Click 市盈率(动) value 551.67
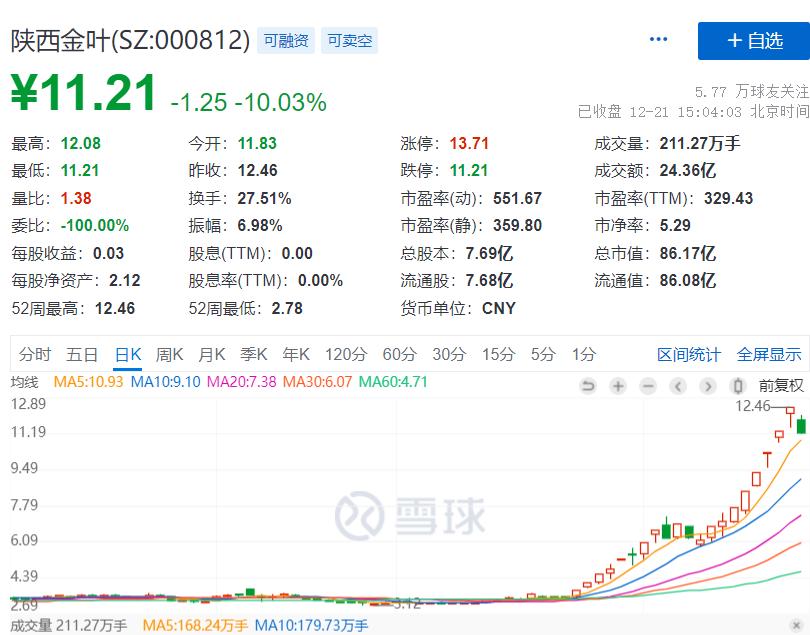This screenshot has height=635, width=810. click(517, 198)
